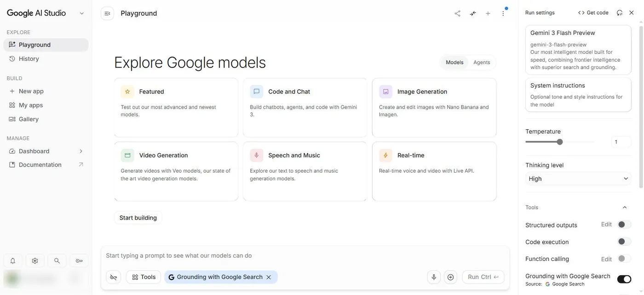Click the notifications bell icon
Screen dimensions: 644x295
13,261
